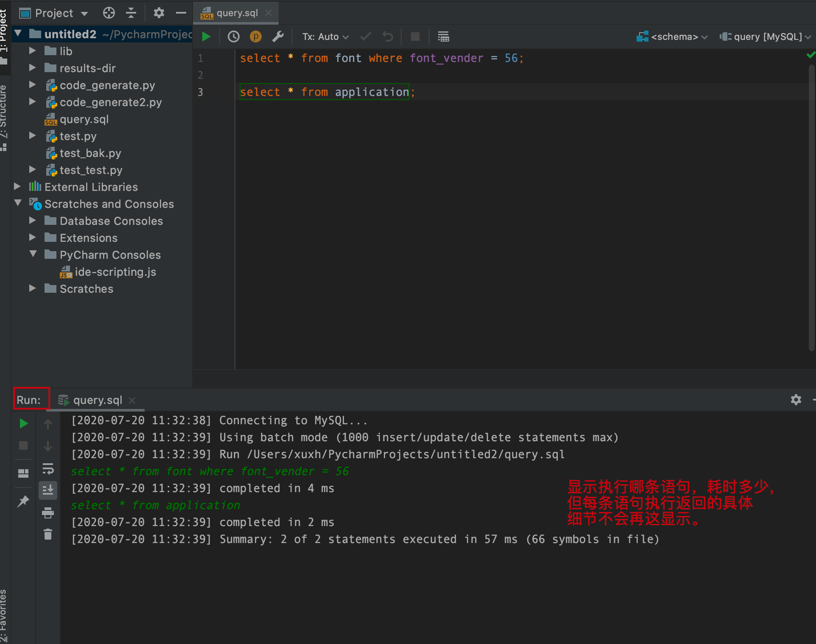Open the query [MySQL] session dropdown
Screen dimensions: 816x644
tap(765, 37)
